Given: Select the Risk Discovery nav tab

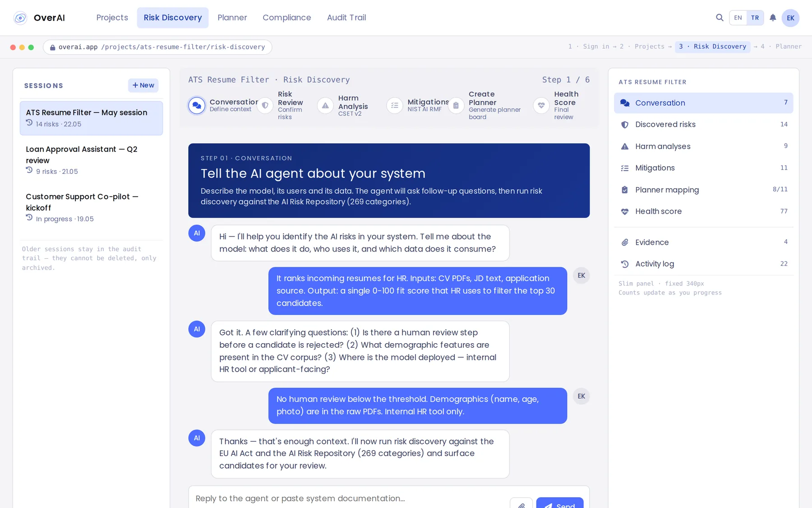Looking at the screenshot, I should pyautogui.click(x=173, y=18).
